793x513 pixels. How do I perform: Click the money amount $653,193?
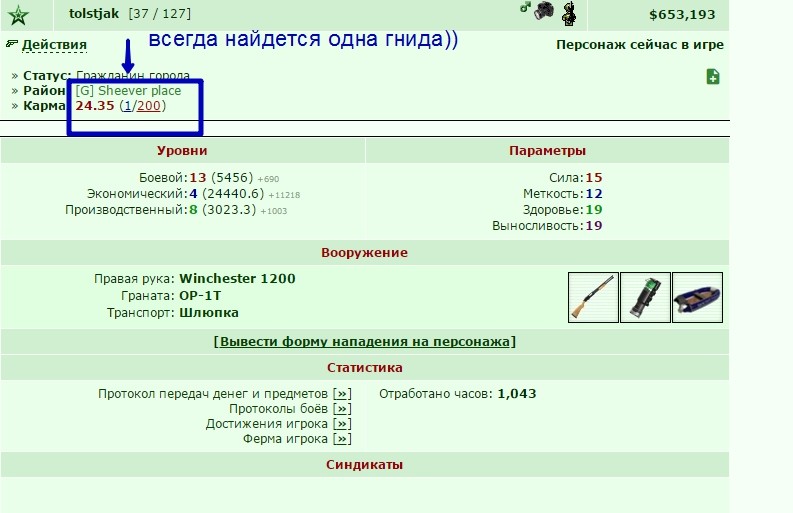pyautogui.click(x=682, y=15)
